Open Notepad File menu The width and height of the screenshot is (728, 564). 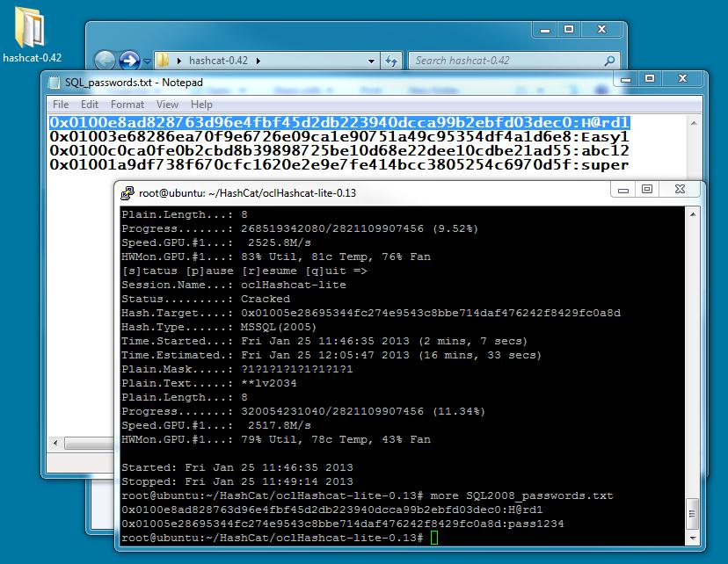[x=61, y=105]
